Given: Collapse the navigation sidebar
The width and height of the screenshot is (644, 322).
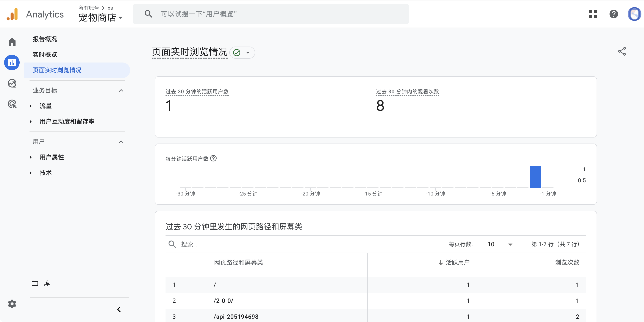Looking at the screenshot, I should point(119,309).
